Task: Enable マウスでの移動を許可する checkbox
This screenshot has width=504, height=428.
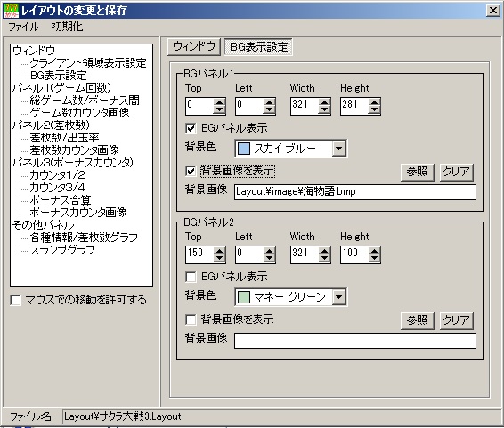Action: 15,300
